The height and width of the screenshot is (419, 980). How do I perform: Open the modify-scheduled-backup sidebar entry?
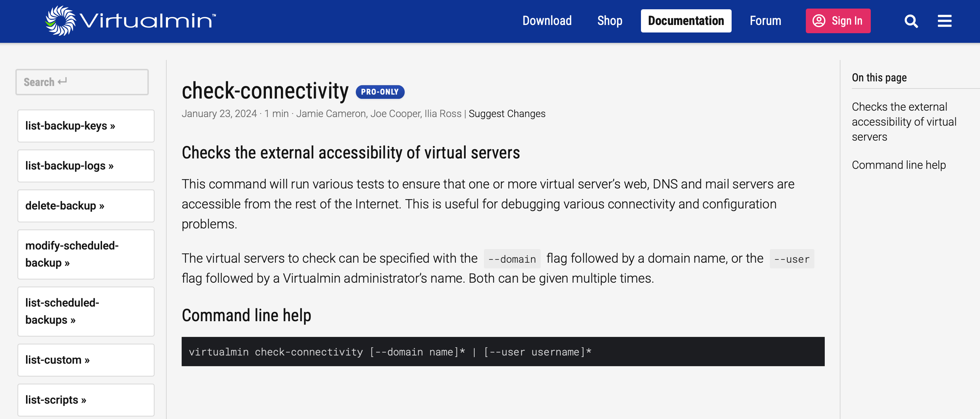coord(86,254)
